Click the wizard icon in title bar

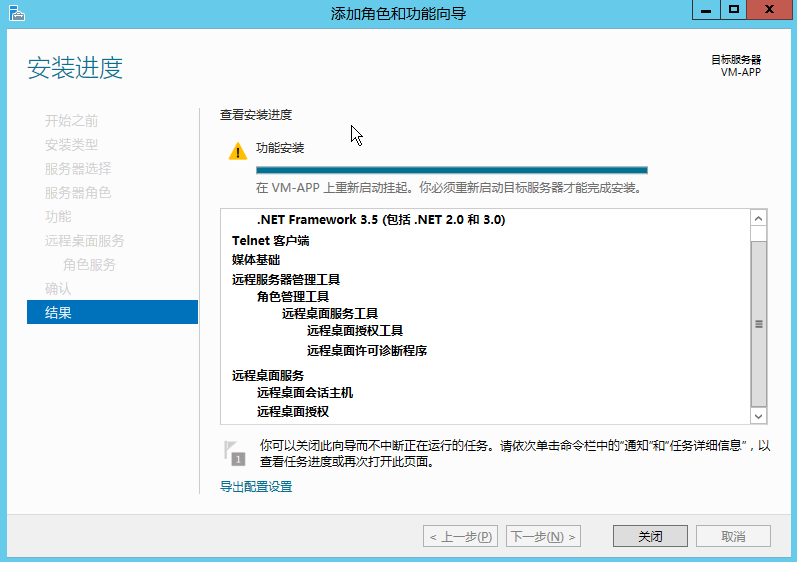[13, 12]
